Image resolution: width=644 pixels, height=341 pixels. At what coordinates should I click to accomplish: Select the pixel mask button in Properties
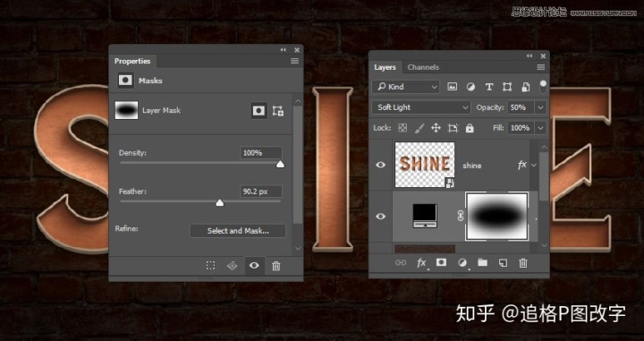(x=258, y=110)
